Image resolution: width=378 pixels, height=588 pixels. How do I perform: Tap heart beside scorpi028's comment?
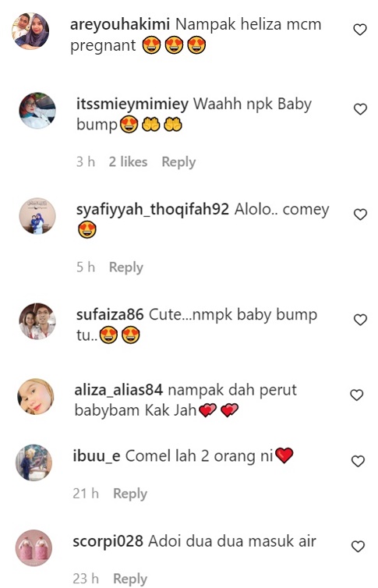358,547
